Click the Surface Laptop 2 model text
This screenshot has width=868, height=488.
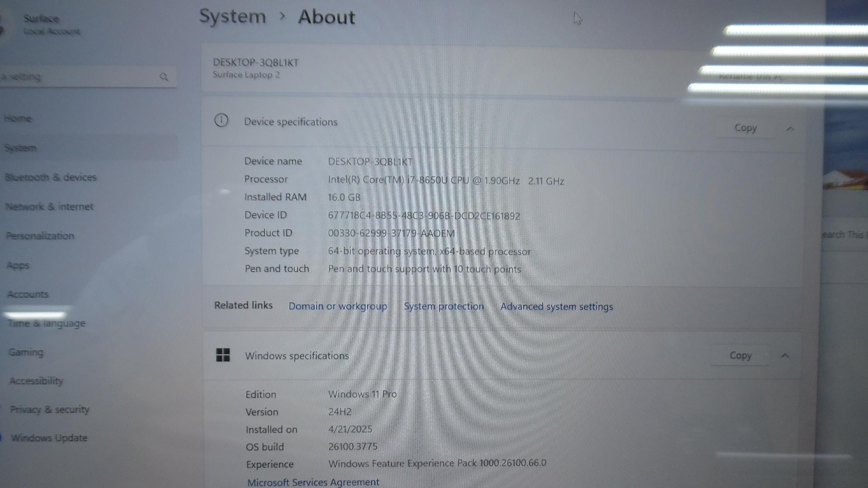(246, 75)
